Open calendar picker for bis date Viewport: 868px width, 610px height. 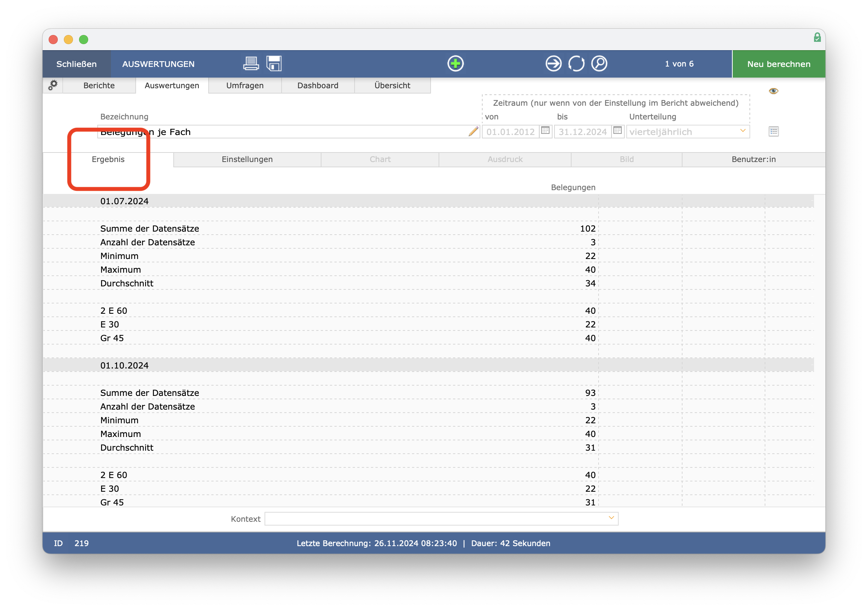pos(618,131)
